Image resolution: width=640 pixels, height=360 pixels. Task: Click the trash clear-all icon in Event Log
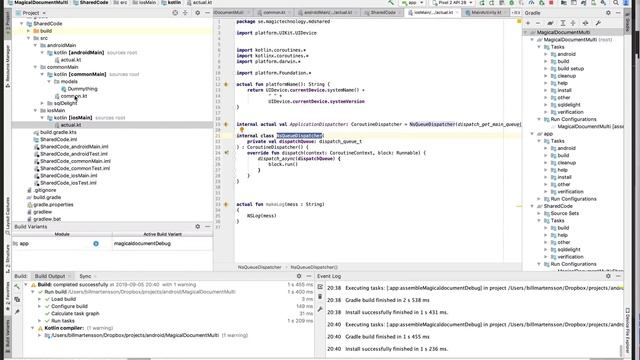point(320,297)
